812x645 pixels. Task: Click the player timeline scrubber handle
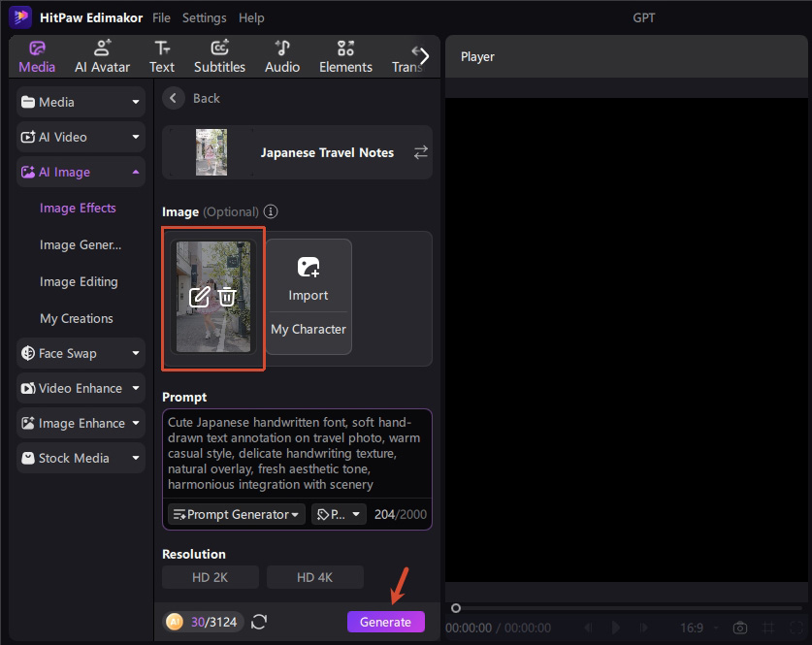pyautogui.click(x=456, y=608)
